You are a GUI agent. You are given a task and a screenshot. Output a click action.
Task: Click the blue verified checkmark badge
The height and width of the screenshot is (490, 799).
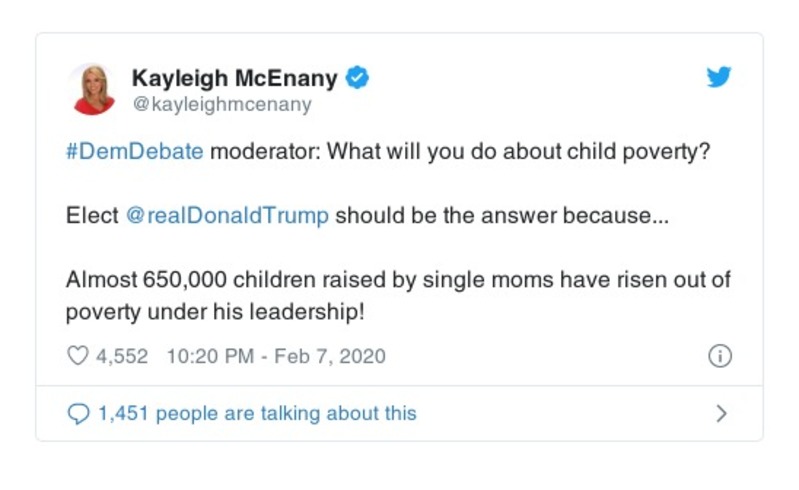click(x=357, y=78)
